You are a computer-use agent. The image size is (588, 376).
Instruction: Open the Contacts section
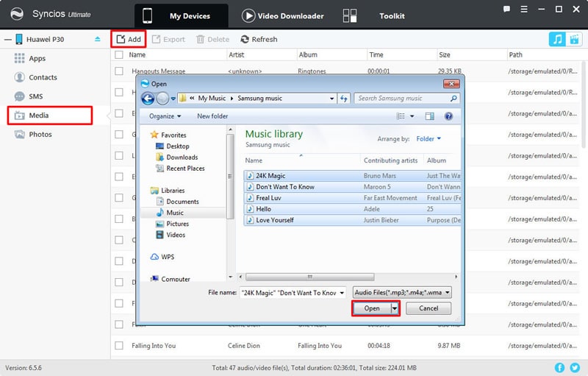[x=35, y=77]
